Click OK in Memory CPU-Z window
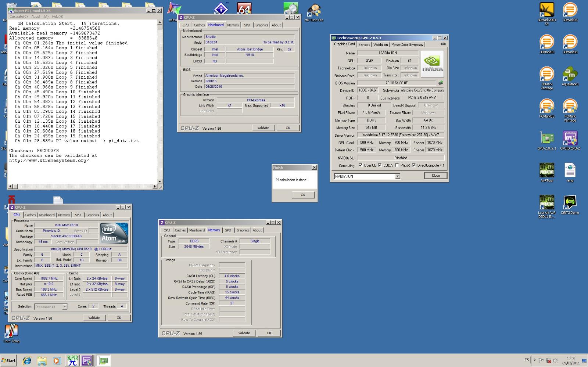 tap(269, 333)
